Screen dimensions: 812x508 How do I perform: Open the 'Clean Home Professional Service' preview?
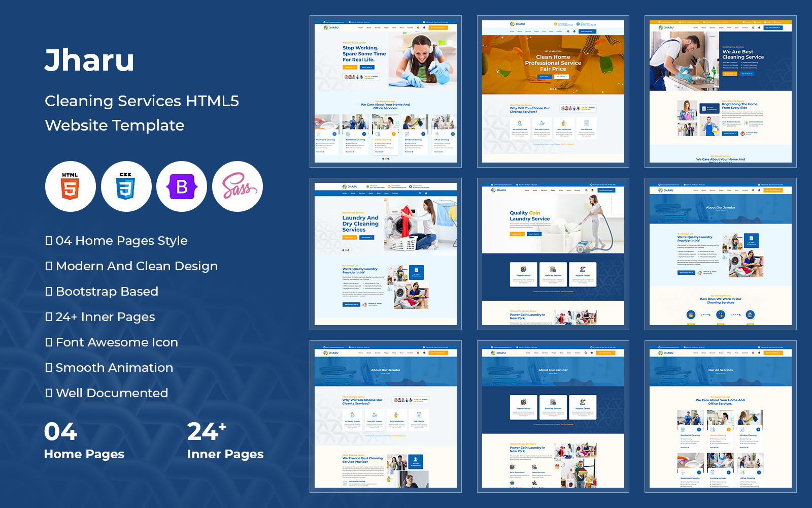pyautogui.click(x=553, y=91)
